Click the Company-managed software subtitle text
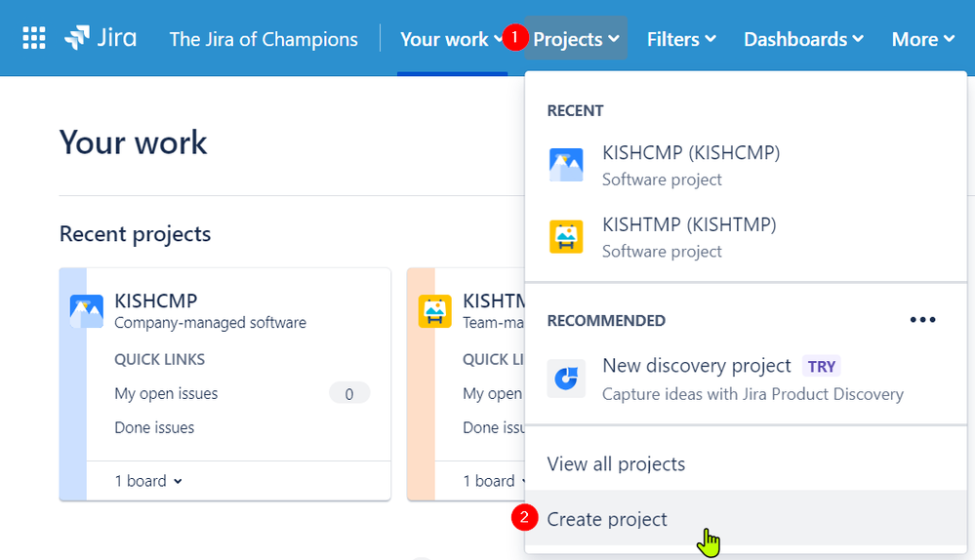975x560 pixels. pos(210,323)
